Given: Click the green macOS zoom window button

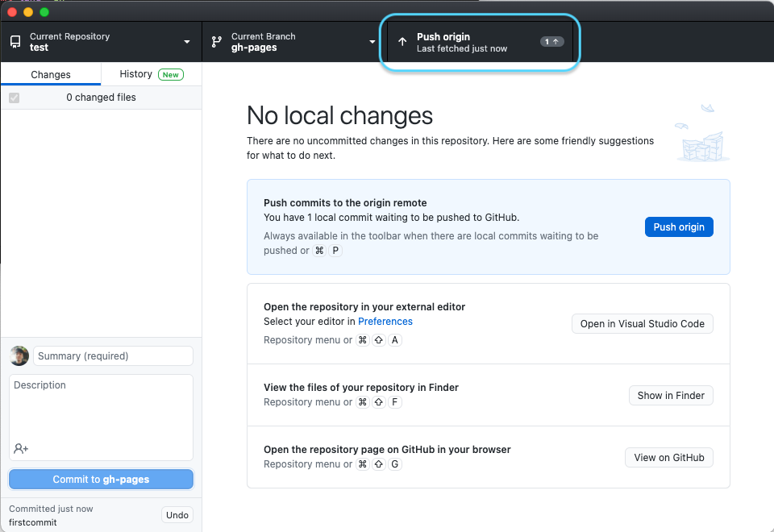Looking at the screenshot, I should pyautogui.click(x=44, y=12).
